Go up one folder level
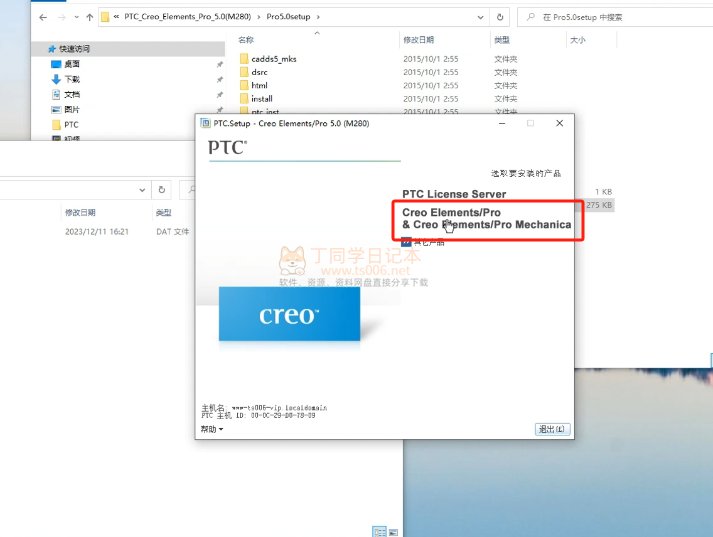713x537 pixels. (90, 17)
